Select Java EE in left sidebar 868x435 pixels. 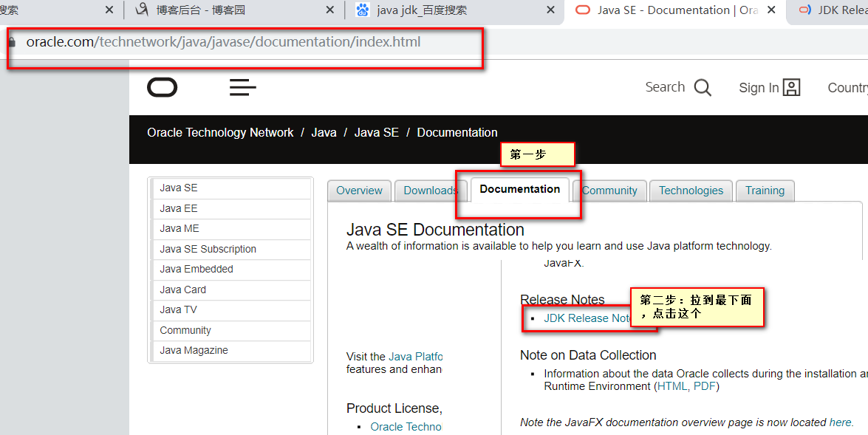pyautogui.click(x=230, y=209)
